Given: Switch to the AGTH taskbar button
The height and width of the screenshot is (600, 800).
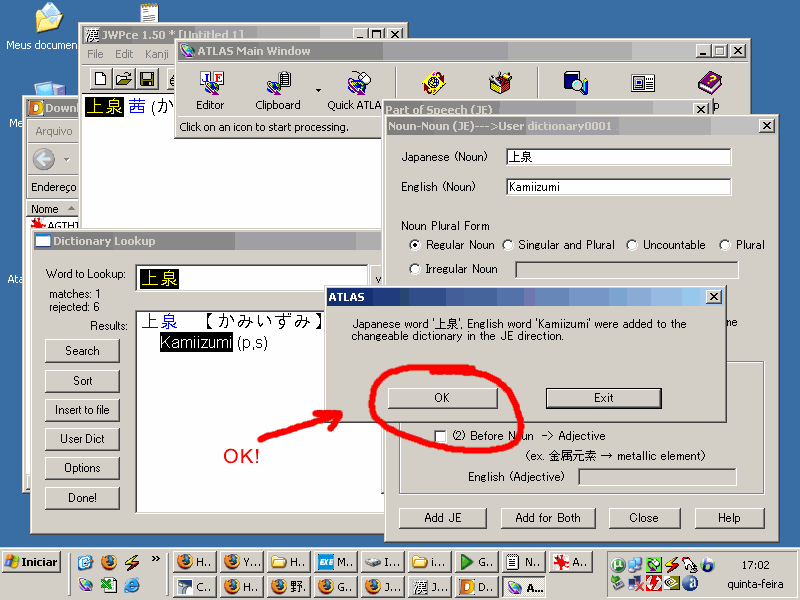Looking at the screenshot, I should point(570,562).
